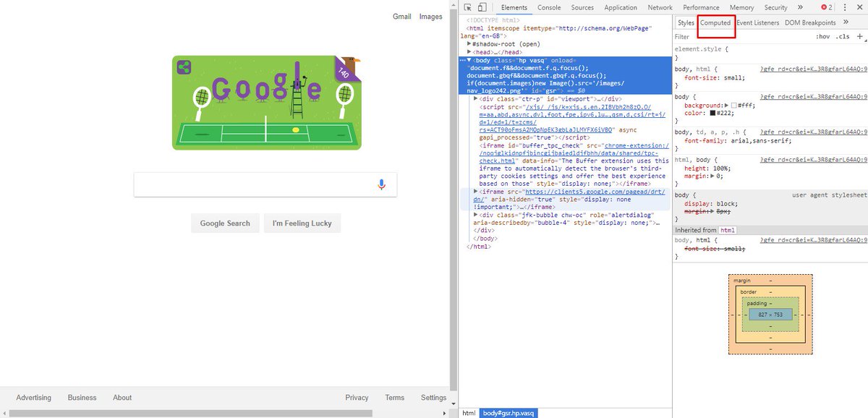Switch to the Computed sidebar tab
Image resolution: width=868 pixels, height=418 pixels.
715,22
